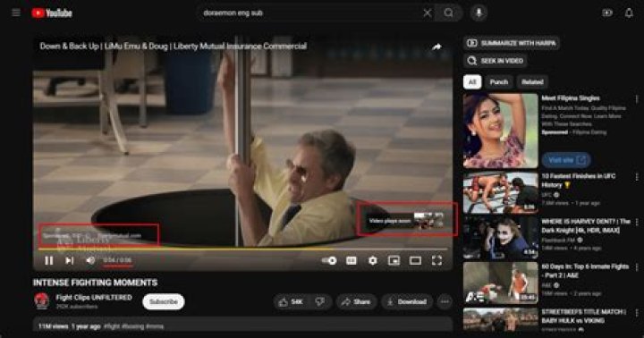Open player settings gear
Screen dimensions: 644x338
372,260
